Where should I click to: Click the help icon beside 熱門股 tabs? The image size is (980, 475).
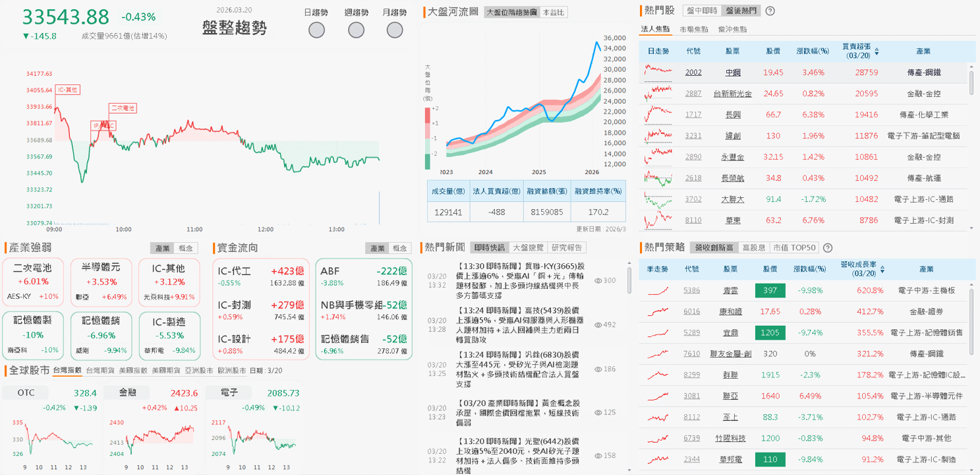pos(770,11)
